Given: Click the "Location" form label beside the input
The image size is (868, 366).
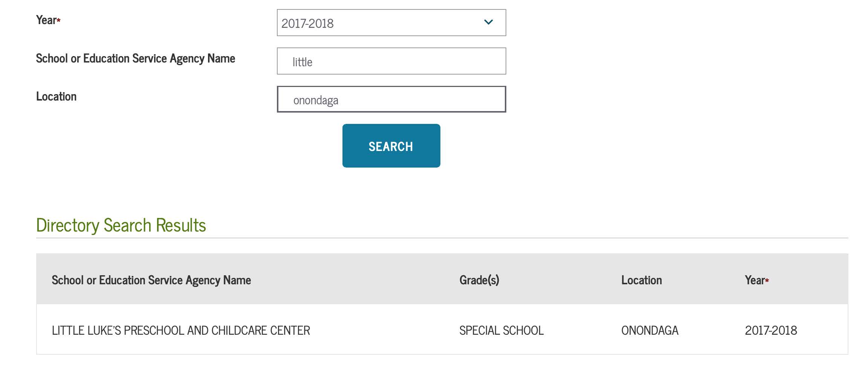Looking at the screenshot, I should tap(56, 96).
